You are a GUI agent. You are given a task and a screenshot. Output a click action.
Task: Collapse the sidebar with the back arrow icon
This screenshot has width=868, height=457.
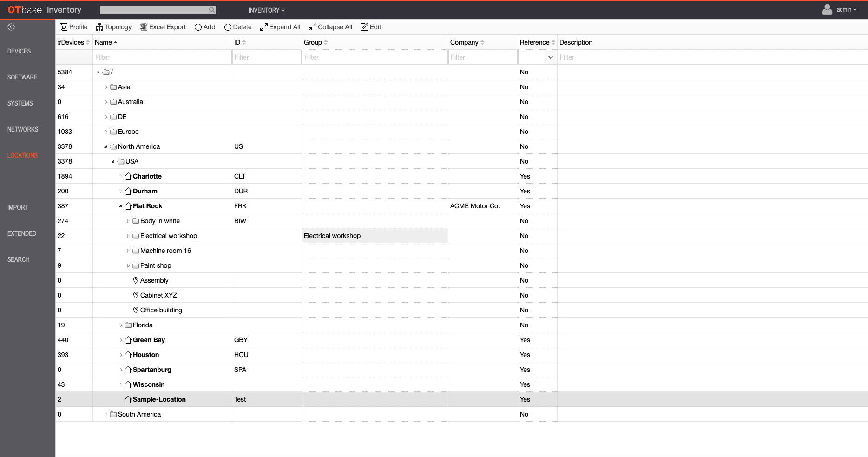(11, 27)
